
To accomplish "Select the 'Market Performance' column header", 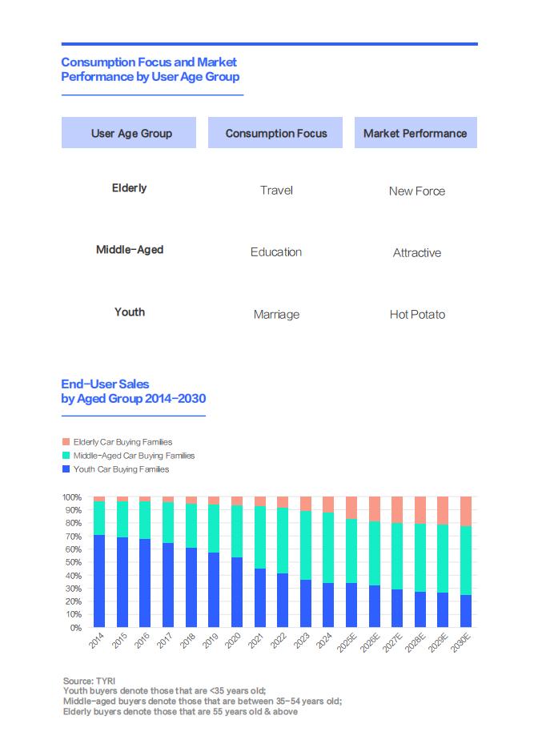I will 416,133.
